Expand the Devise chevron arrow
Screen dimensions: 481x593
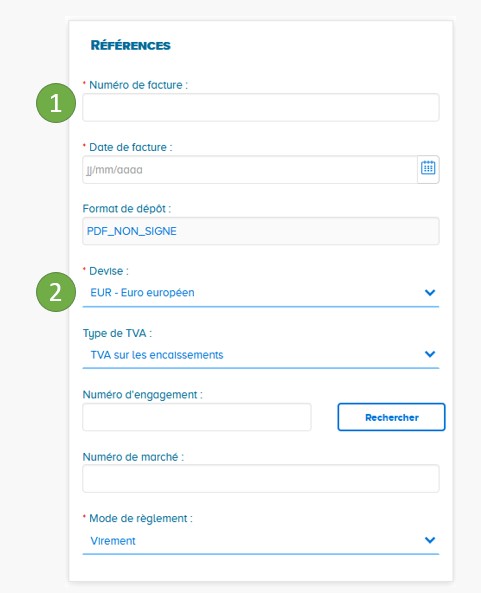tap(430, 293)
